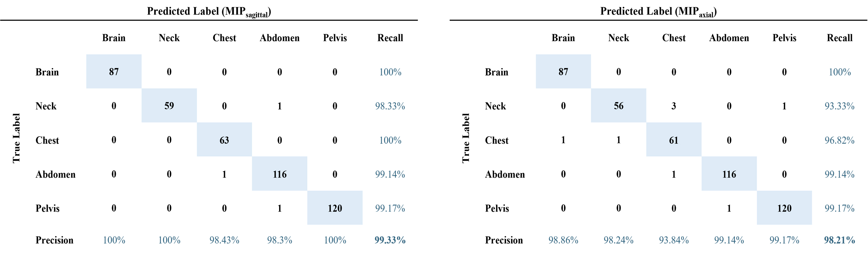
Task: Select axial Neck-to-Chest misclassification value 3
Action: pyautogui.click(x=674, y=106)
